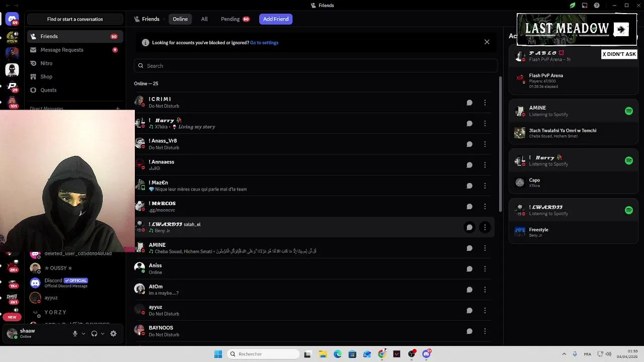Open User Settings gear icon

(113, 333)
